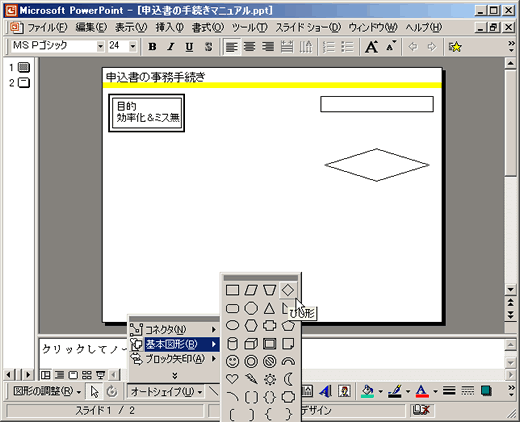
Task: Open the ブロック矢印(A) submenu
Action: [174, 359]
